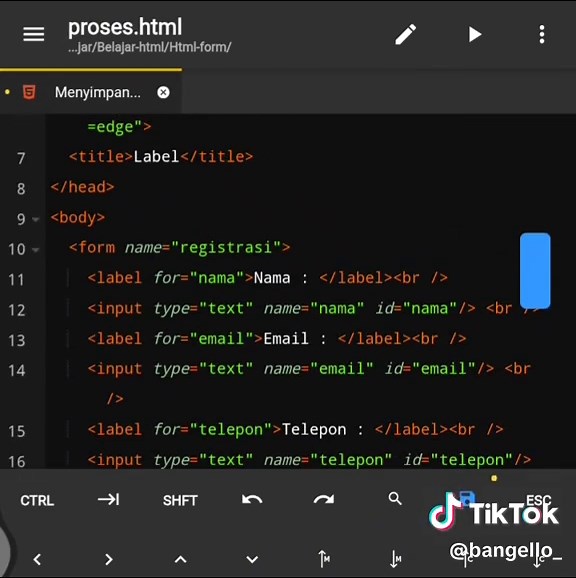Tap the file path under the title
Viewport: 576px width, 578px height.
tap(149, 47)
